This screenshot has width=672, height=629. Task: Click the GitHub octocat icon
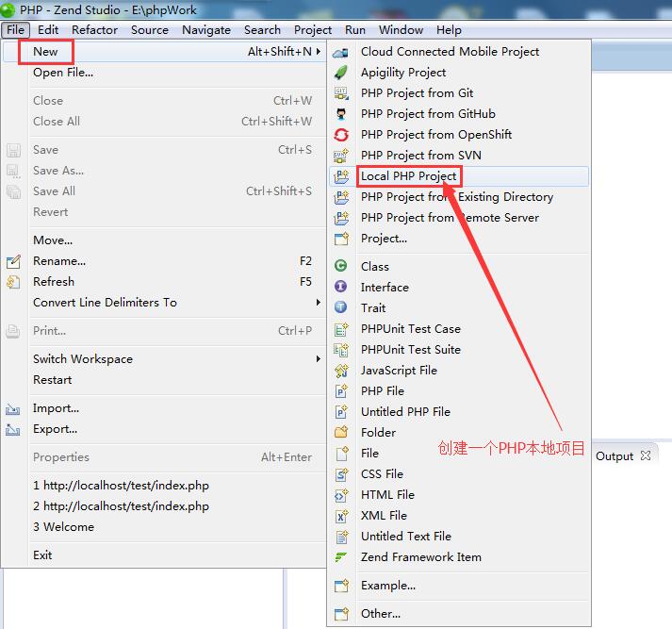coord(341,114)
